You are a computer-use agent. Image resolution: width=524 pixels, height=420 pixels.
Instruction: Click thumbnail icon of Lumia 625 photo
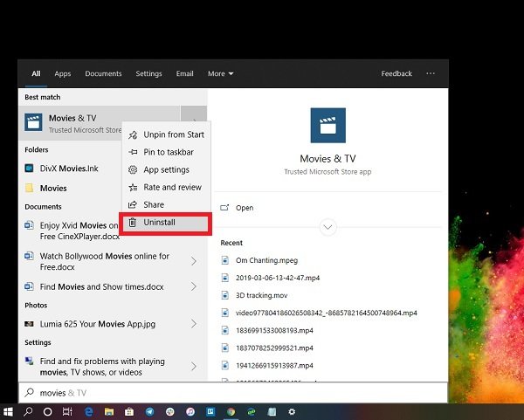pos(29,324)
